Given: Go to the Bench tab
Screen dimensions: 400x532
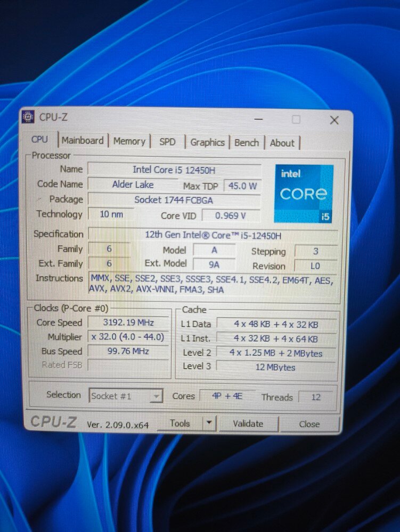Looking at the screenshot, I should click(247, 143).
